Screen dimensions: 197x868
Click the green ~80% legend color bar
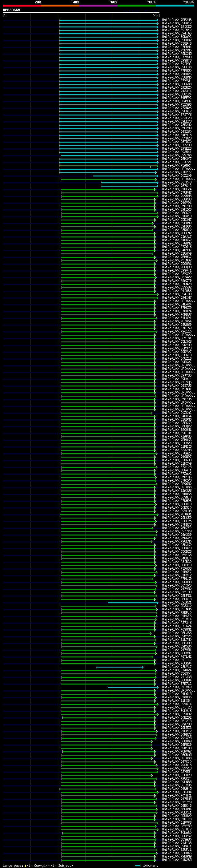(137, 6)
